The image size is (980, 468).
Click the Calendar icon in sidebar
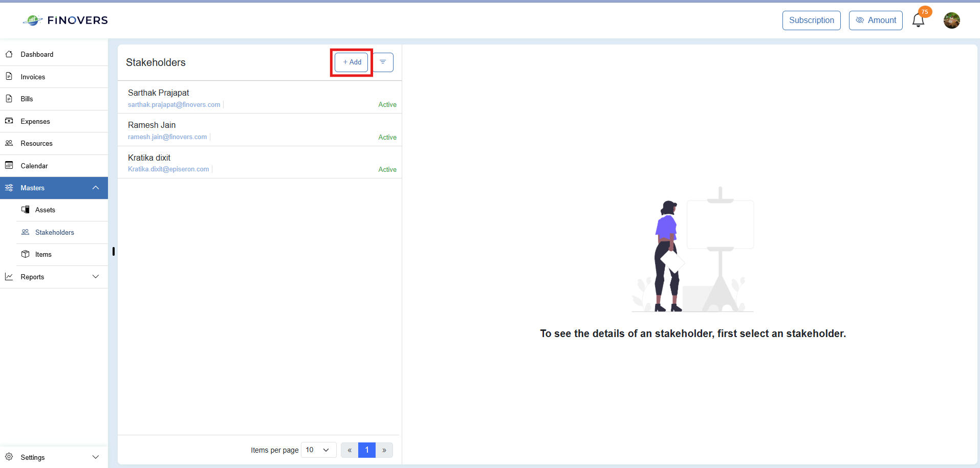[9, 165]
